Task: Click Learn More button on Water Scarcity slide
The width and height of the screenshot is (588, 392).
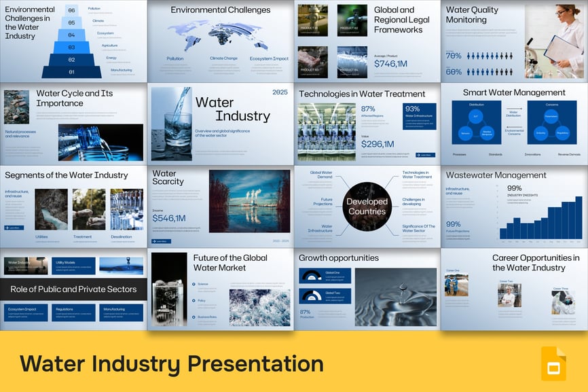Action: (x=161, y=240)
